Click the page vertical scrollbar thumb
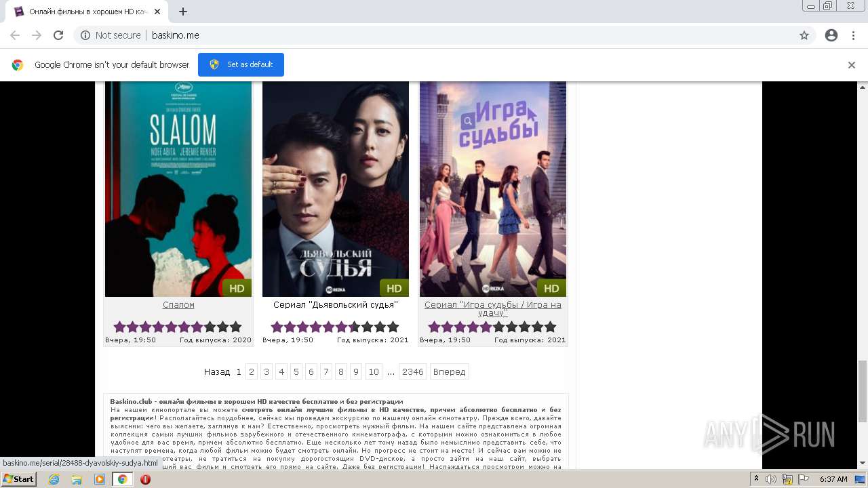The width and height of the screenshot is (868, 488). 863,391
